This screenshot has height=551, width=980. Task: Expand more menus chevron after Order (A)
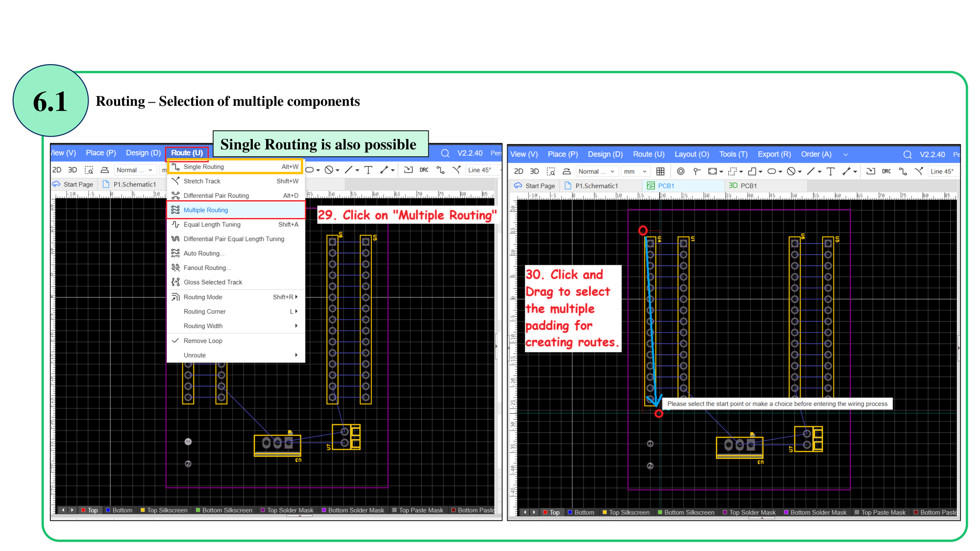tap(845, 154)
